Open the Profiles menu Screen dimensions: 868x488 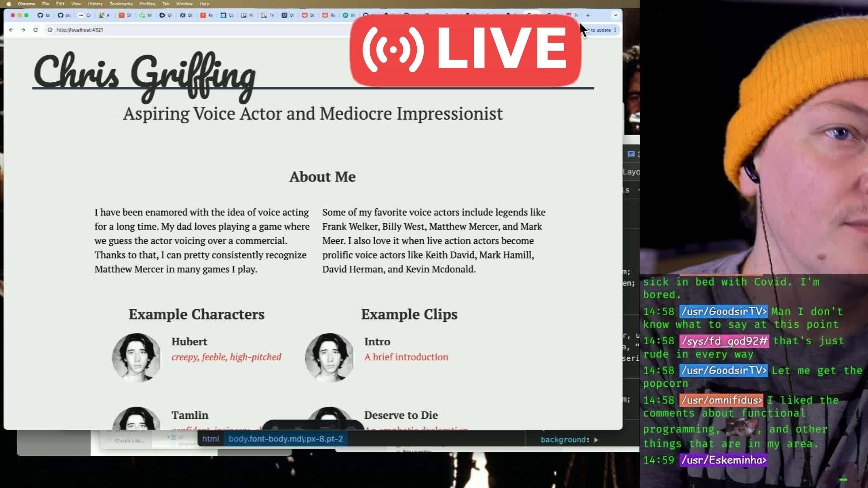pyautogui.click(x=147, y=4)
